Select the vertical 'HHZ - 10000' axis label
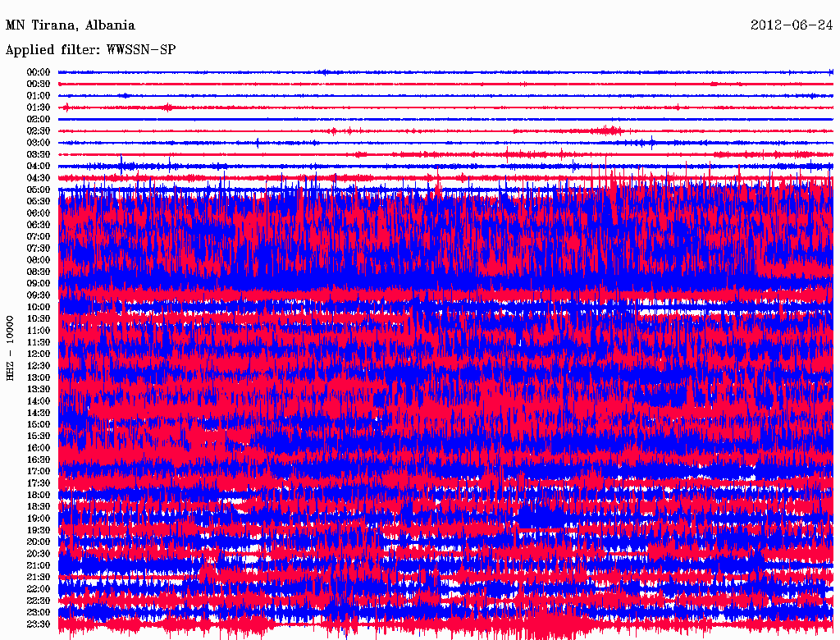The width and height of the screenshot is (840, 640). (x=10, y=347)
